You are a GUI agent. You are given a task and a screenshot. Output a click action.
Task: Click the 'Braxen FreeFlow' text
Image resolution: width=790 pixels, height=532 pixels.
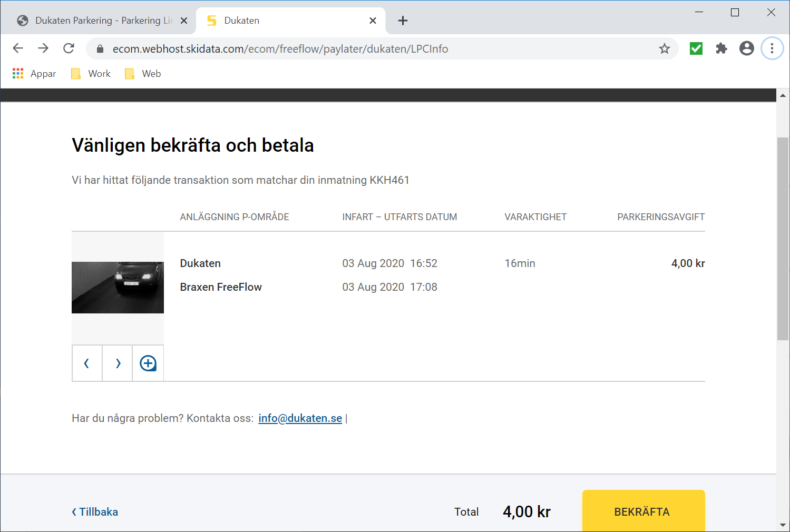[x=221, y=287]
